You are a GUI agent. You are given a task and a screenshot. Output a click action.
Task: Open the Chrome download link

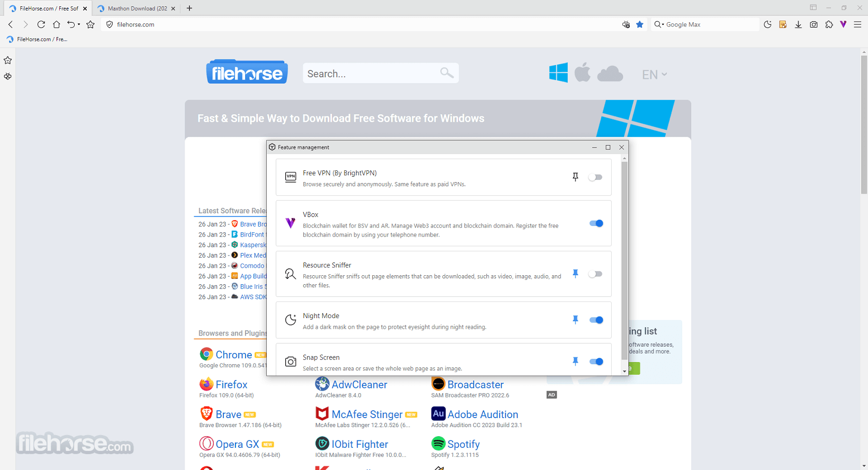tap(233, 355)
